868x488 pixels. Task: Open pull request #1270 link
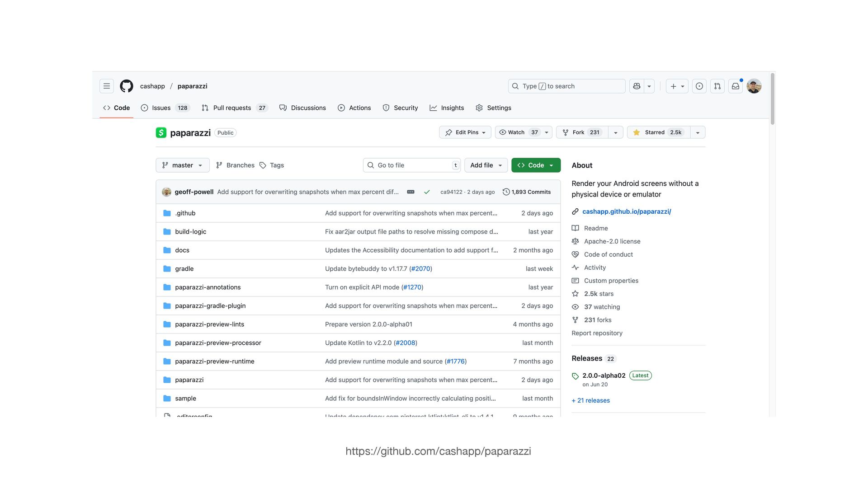[412, 287]
